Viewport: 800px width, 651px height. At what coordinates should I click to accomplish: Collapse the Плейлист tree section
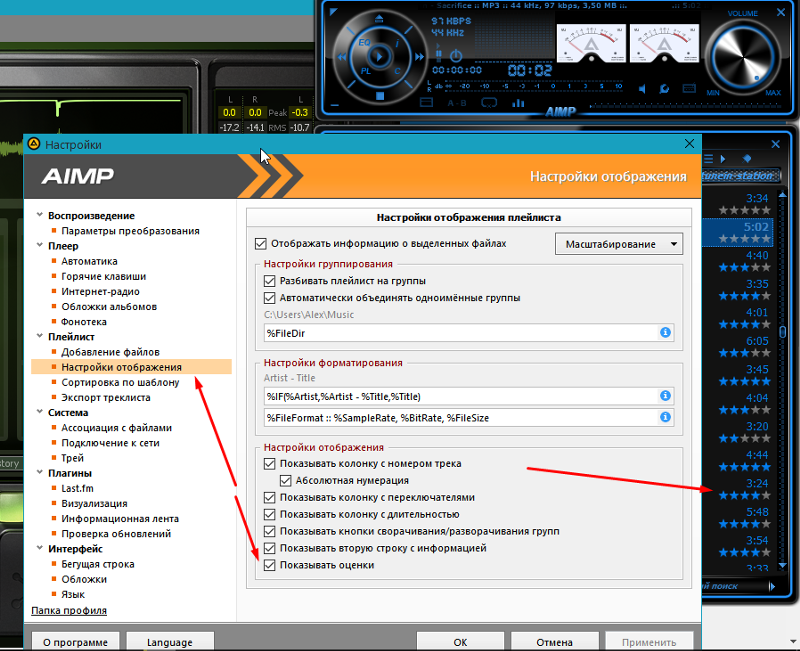coord(39,336)
